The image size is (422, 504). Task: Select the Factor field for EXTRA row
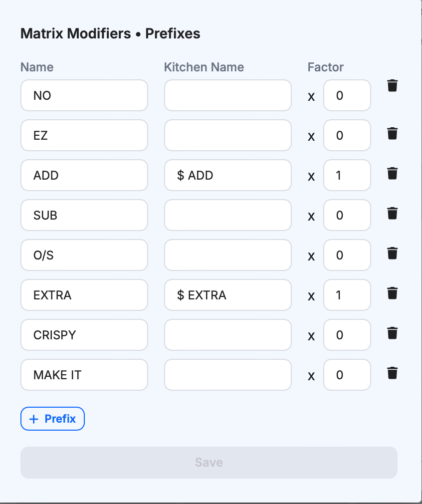(x=347, y=295)
